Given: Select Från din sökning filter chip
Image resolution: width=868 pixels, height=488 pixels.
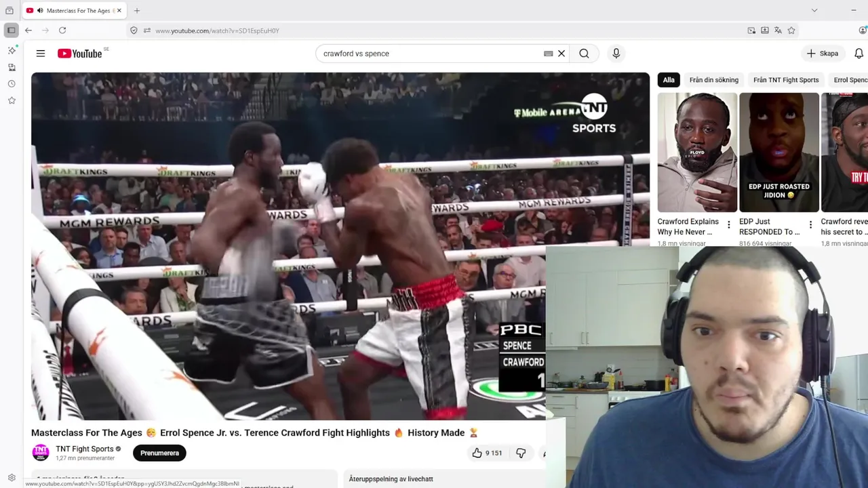Looking at the screenshot, I should 714,80.
